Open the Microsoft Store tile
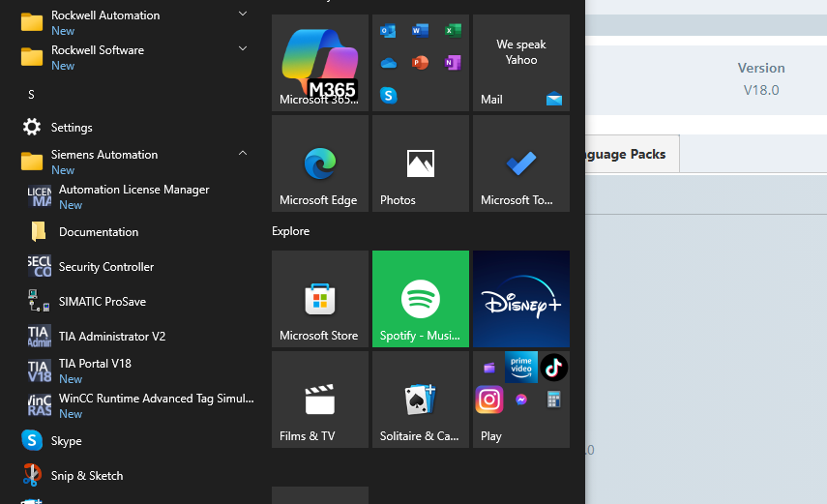 319,299
